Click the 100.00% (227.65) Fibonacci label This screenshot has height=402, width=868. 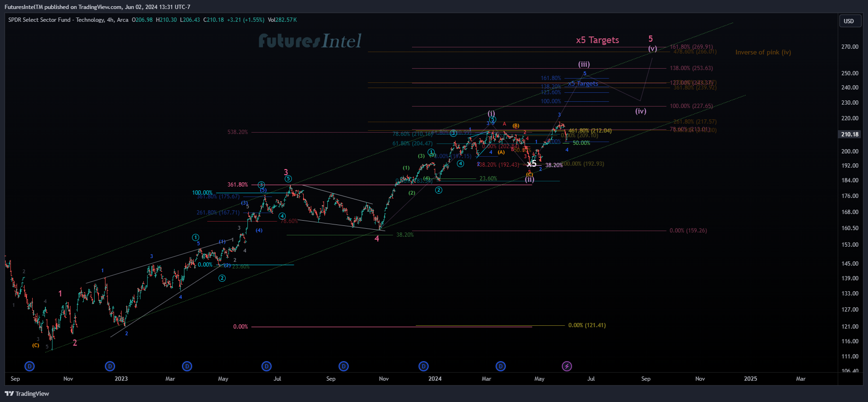pos(691,106)
